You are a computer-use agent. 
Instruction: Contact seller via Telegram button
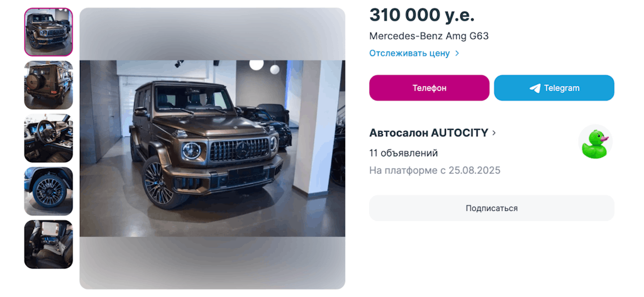tap(554, 88)
